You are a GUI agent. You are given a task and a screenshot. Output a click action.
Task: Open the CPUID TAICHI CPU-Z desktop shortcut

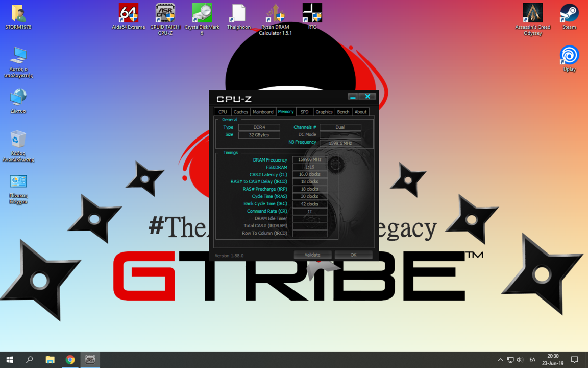[165, 19]
